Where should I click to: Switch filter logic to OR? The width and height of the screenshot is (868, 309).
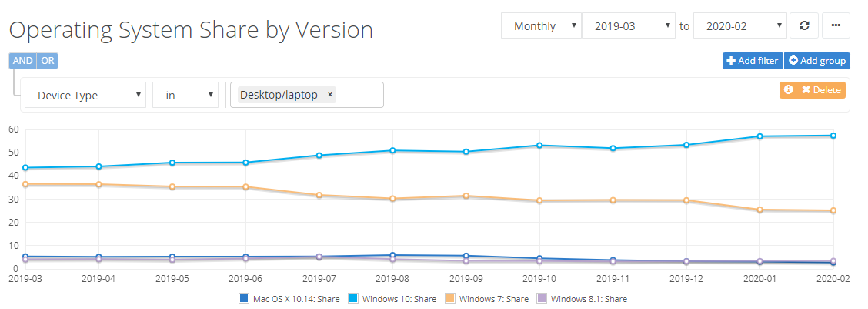tap(48, 61)
